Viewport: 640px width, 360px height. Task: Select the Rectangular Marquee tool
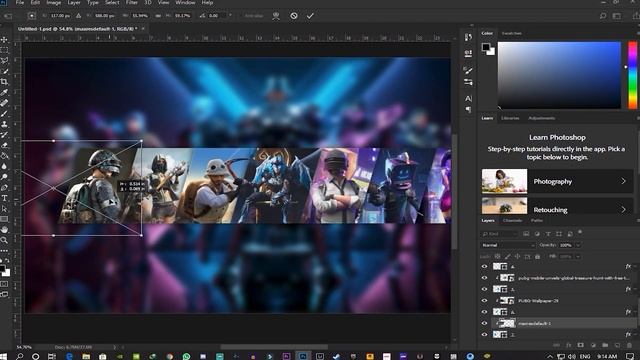[x=4, y=50]
